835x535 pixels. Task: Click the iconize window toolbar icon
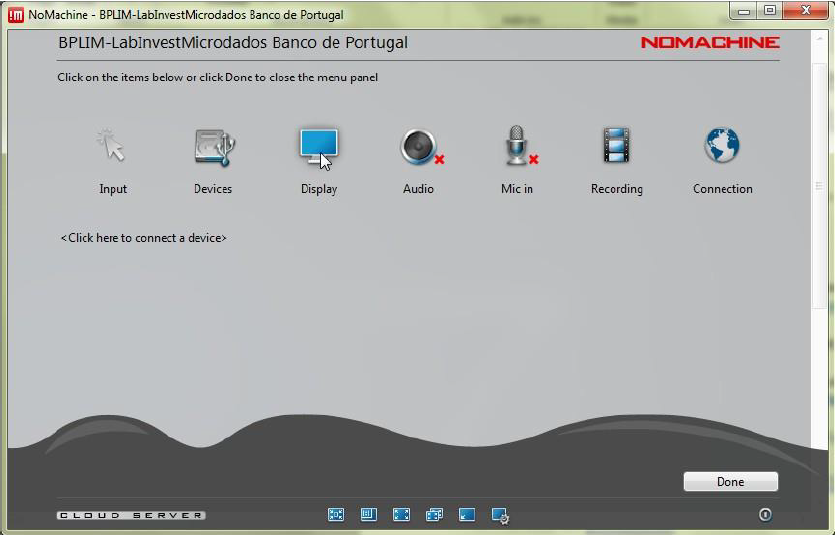click(467, 515)
